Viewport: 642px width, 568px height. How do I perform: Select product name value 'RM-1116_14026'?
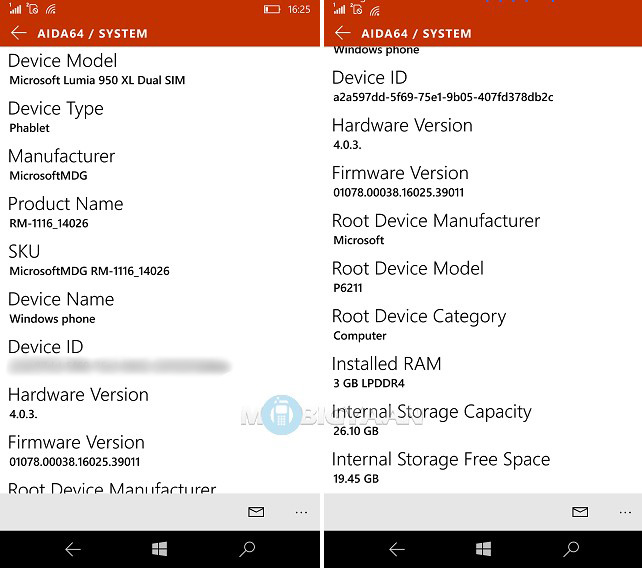pos(49,223)
